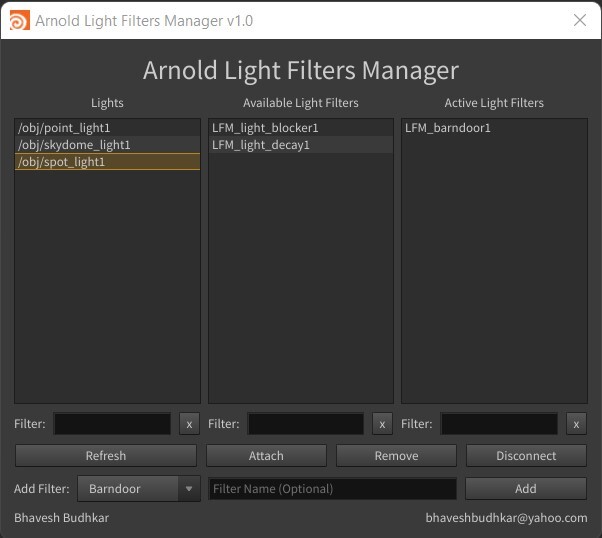Clear the Active Light Filters filter with x
602x538 pixels.
(575, 424)
